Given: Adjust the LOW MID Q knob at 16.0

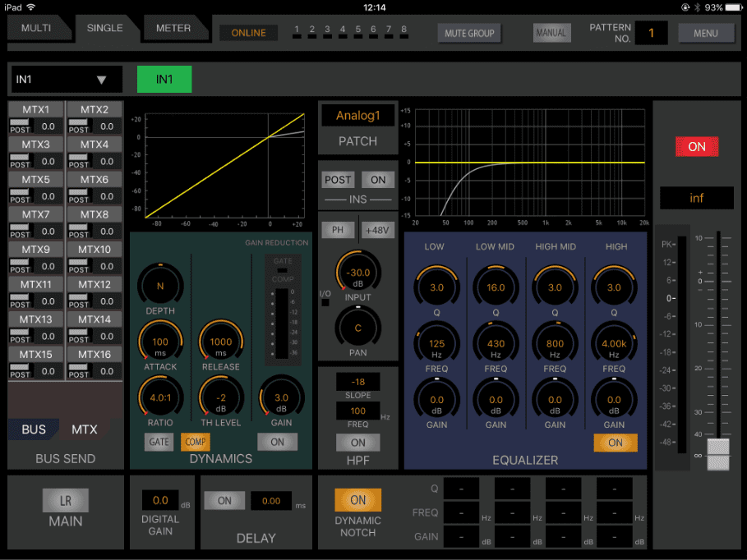Looking at the screenshot, I should (x=496, y=287).
